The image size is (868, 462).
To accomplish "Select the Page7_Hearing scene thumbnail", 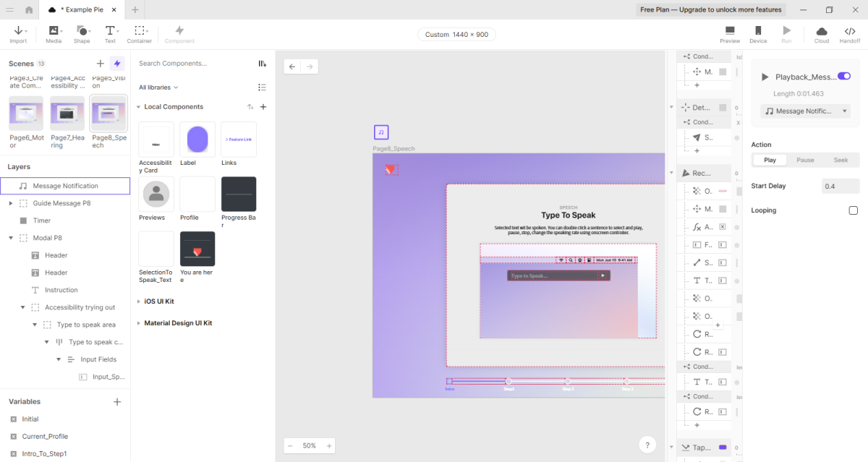I will click(67, 114).
